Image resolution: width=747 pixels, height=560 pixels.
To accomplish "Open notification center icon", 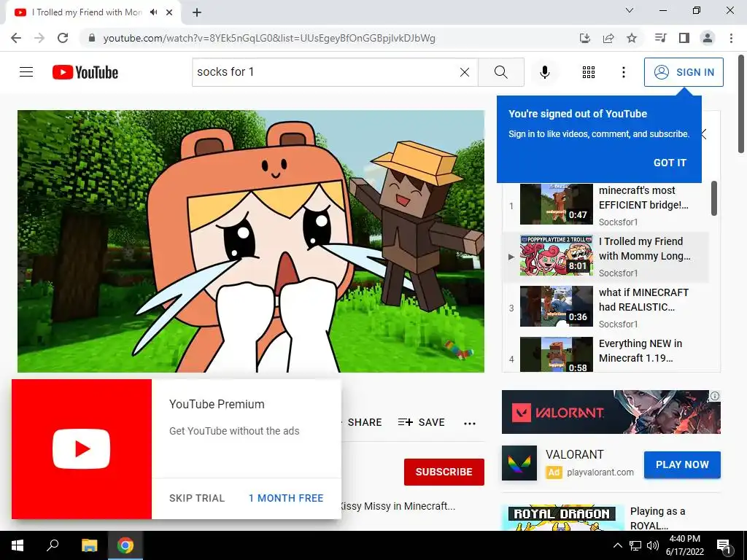I will tap(724, 546).
